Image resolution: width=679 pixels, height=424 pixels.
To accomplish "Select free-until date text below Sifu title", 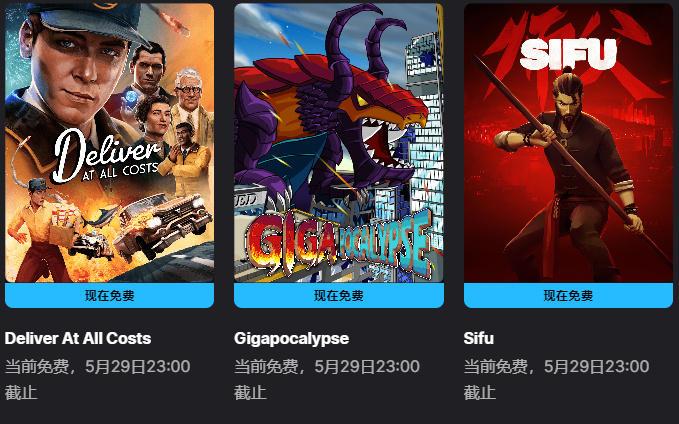I will [556, 379].
